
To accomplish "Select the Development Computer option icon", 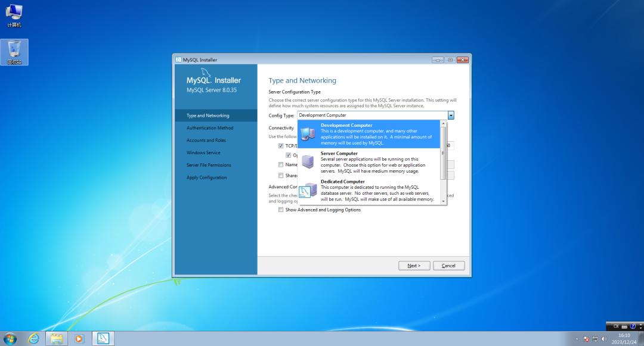I will click(x=308, y=133).
